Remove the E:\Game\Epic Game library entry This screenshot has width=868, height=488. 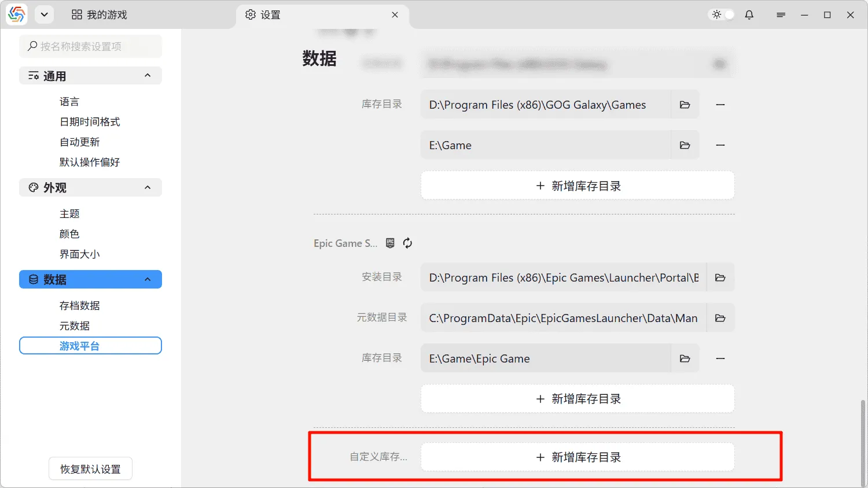[x=720, y=358]
